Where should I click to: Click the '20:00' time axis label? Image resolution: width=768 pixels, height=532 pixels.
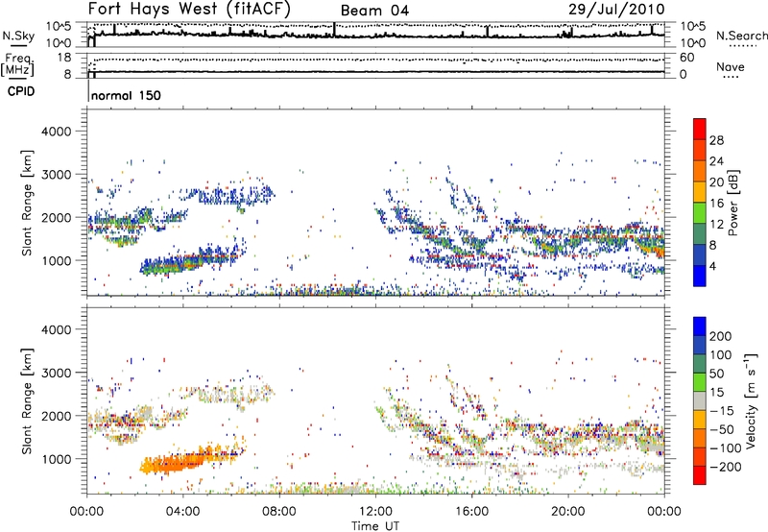(x=568, y=512)
